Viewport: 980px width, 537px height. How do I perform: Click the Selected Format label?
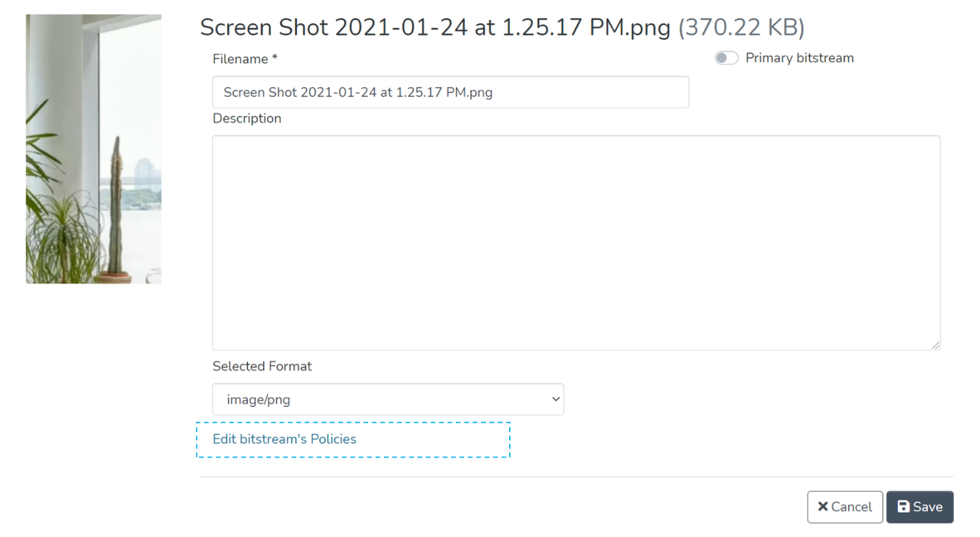click(262, 366)
